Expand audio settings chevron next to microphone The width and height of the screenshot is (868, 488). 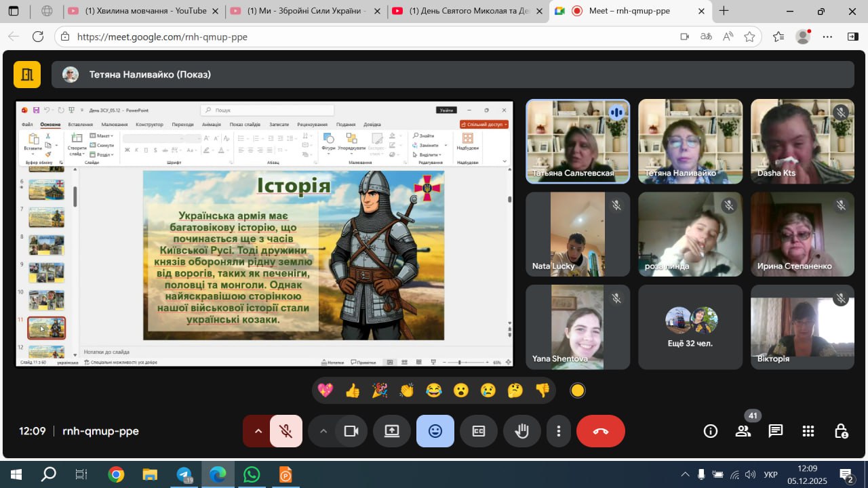click(x=258, y=431)
